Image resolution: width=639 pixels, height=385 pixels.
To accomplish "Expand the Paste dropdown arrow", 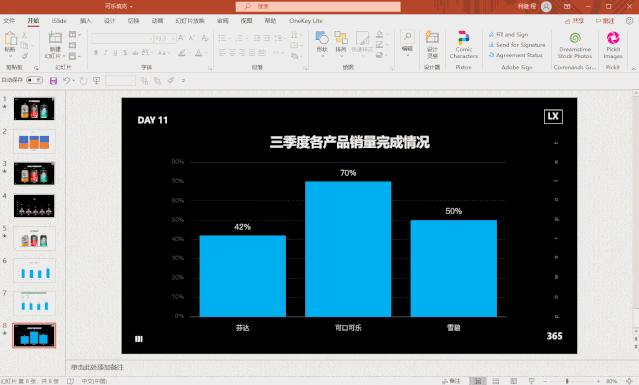I will [11, 55].
